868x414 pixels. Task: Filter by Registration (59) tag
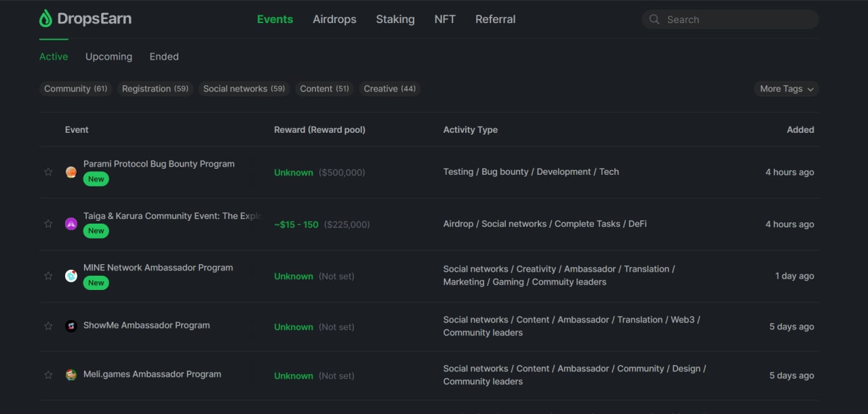[x=155, y=89]
